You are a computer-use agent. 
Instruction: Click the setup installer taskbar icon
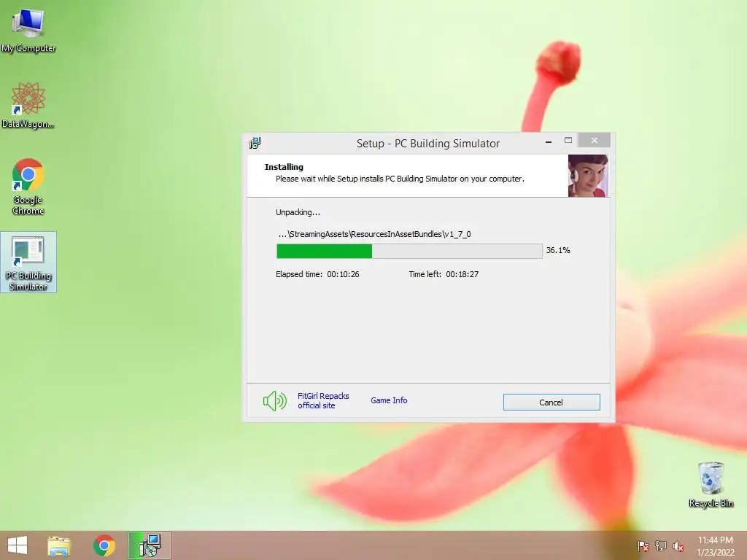pyautogui.click(x=149, y=545)
